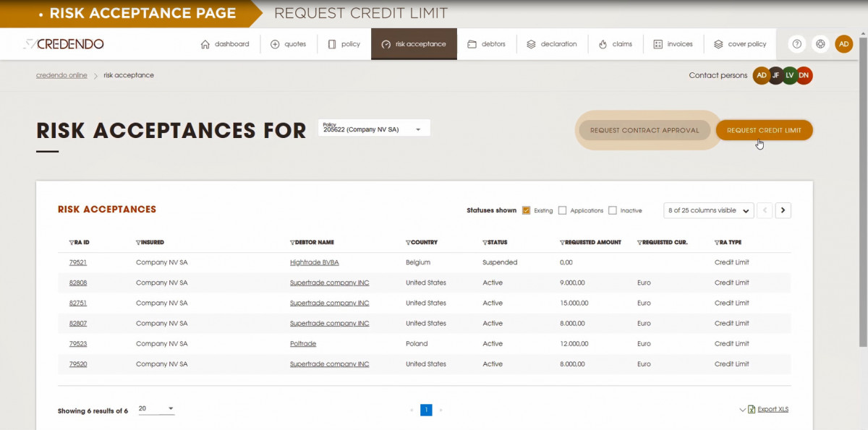Screen dimensions: 868x430
Task: Click Request Credit Limit button
Action: (764, 131)
